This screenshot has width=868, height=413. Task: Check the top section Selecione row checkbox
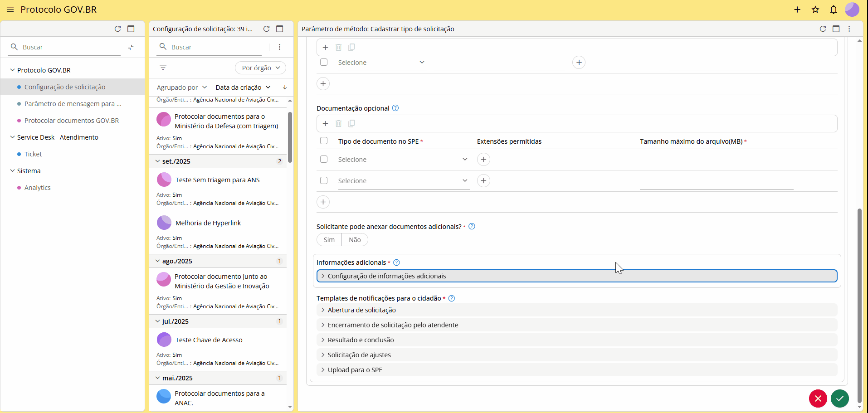click(324, 62)
